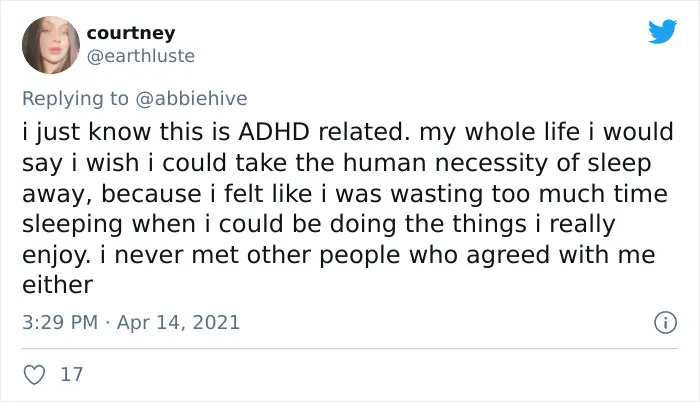This screenshot has height=402, width=700.
Task: Click the word 'related.' after ADHD
Action: click(364, 132)
